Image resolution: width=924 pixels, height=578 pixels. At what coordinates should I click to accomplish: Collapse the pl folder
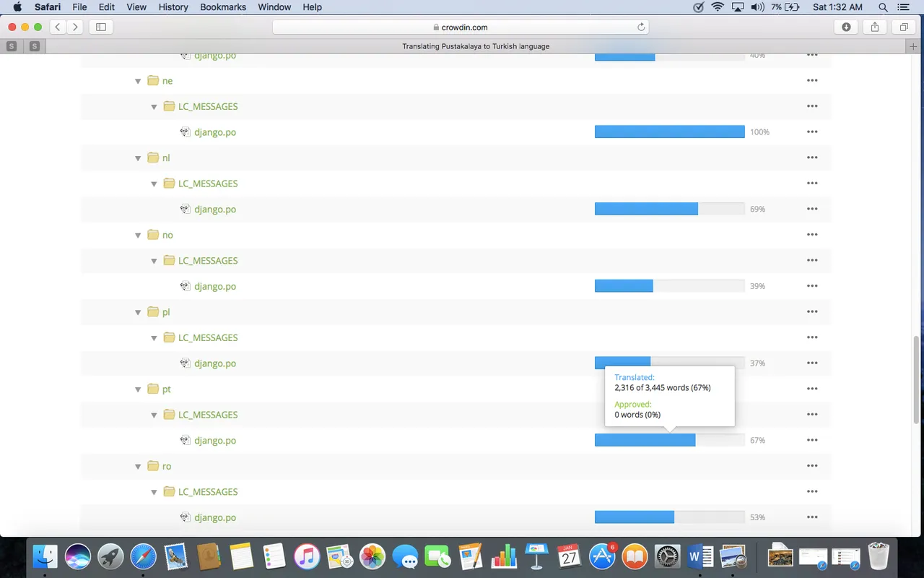point(138,312)
